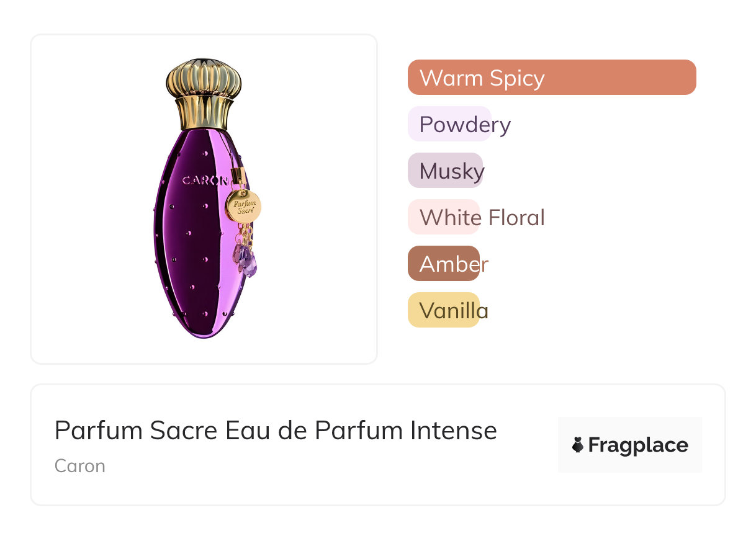Select the brown Amber accord bar
Viewport: 756px width, 536px height.
pos(444,264)
